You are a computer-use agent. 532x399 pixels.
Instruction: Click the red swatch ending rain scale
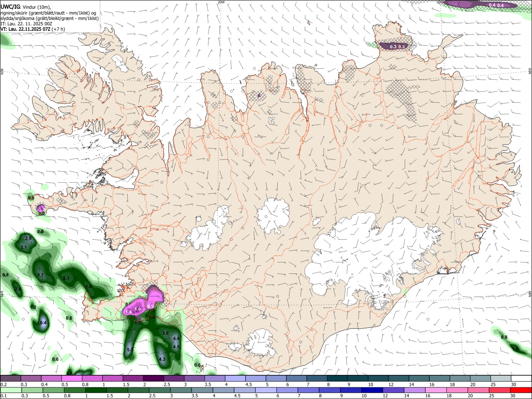521,390
